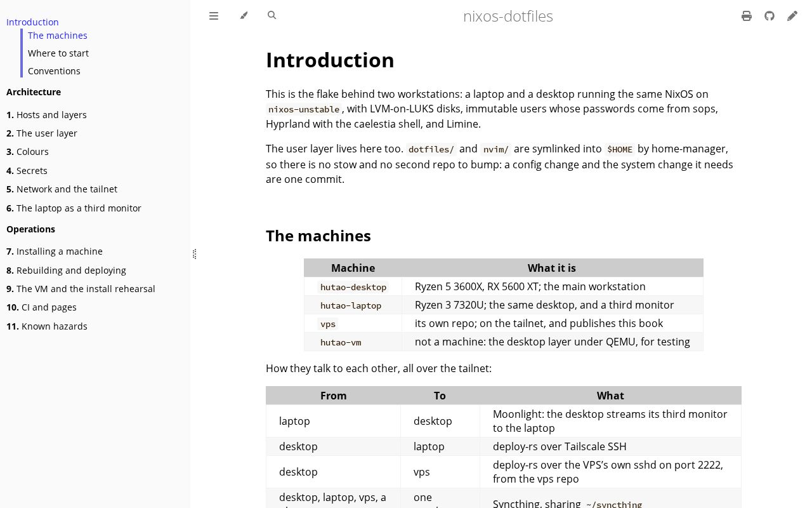Jump to The machines section in sidebar
This screenshot has width=812, height=508.
[58, 36]
